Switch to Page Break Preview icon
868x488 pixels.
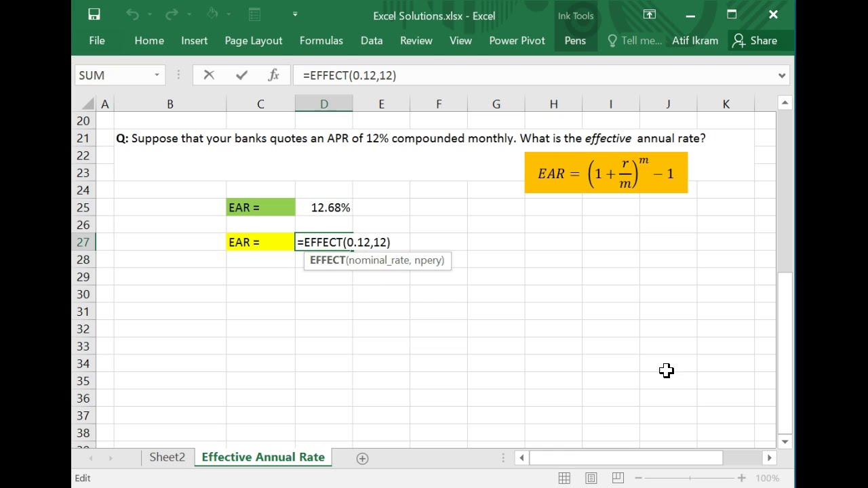tap(618, 478)
